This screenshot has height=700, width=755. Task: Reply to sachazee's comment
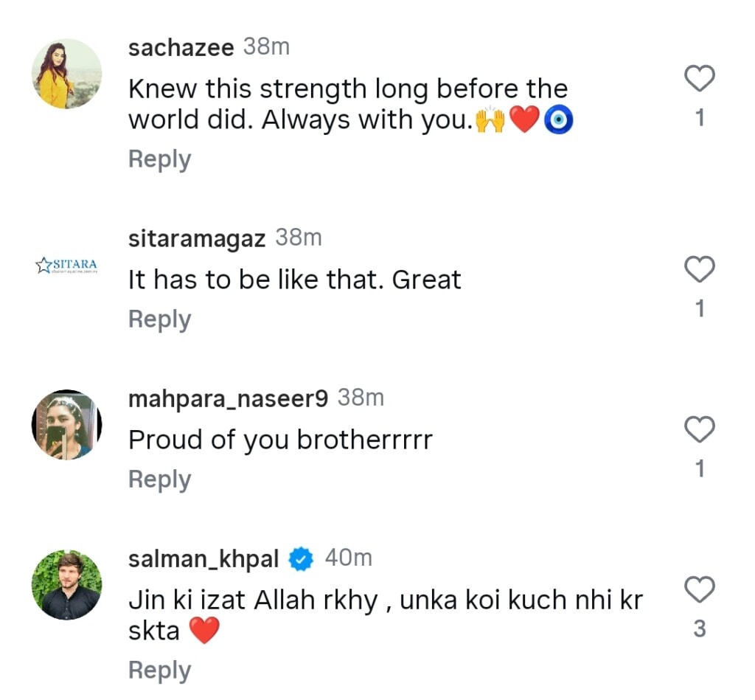[159, 159]
